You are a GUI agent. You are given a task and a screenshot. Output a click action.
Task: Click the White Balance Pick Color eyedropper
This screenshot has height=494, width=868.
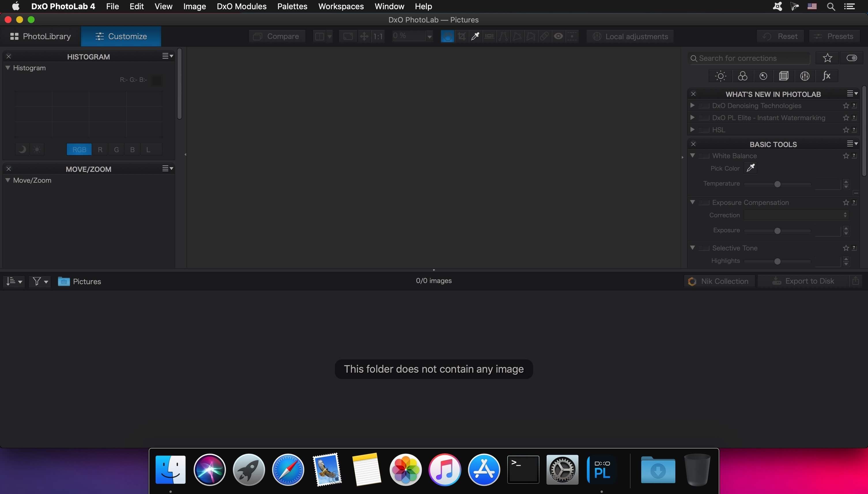click(x=751, y=168)
